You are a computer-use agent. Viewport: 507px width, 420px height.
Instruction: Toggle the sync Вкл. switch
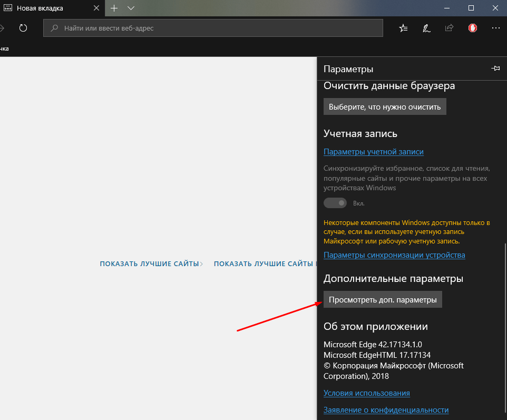[335, 203]
